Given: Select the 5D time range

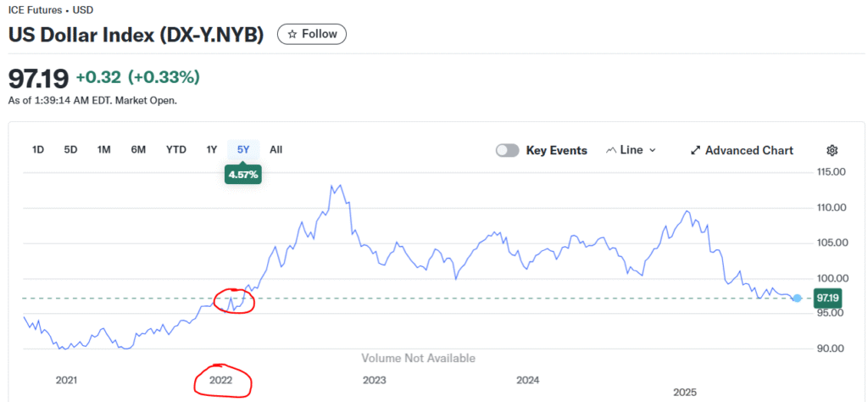Looking at the screenshot, I should click(70, 149).
